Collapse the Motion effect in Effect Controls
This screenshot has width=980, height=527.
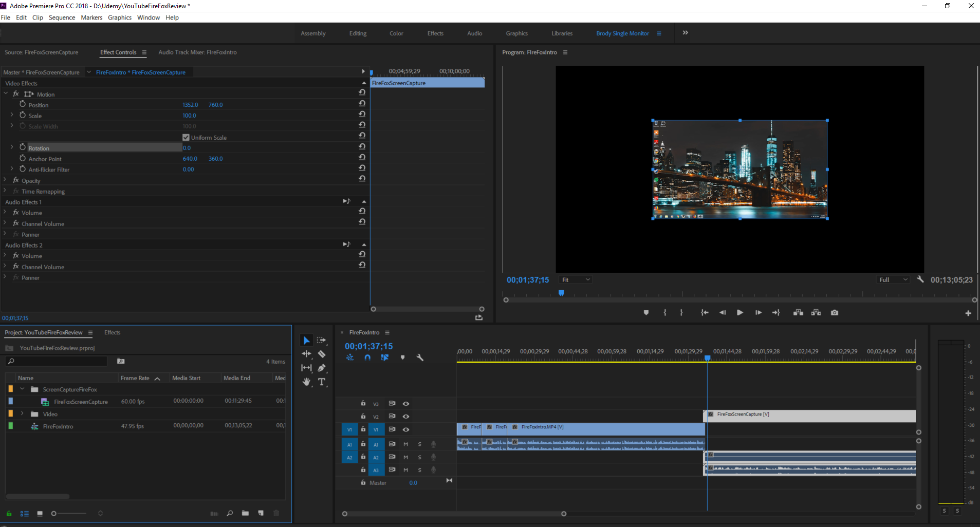[6, 94]
